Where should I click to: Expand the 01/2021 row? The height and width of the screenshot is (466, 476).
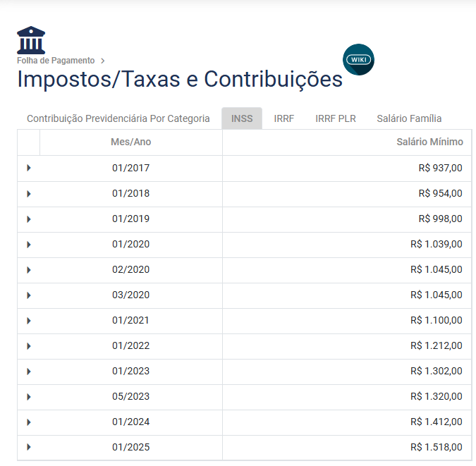[x=29, y=320]
